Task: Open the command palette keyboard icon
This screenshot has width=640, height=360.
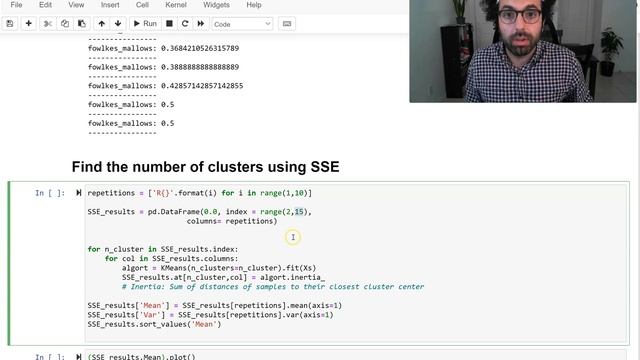Action: (x=287, y=24)
